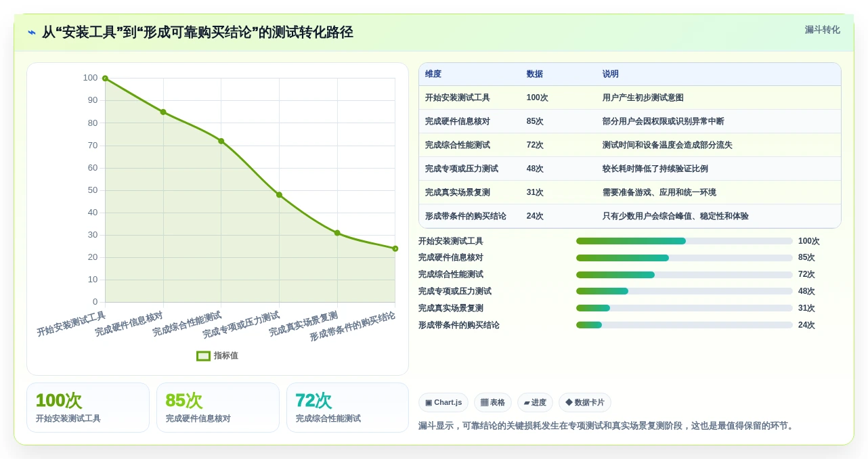Click the lightning icon beside the title
The image size is (868, 459).
[32, 32]
